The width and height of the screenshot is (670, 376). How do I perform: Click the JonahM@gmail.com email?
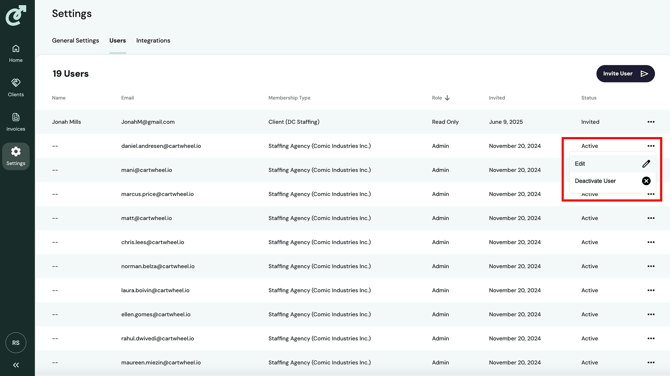coord(148,122)
